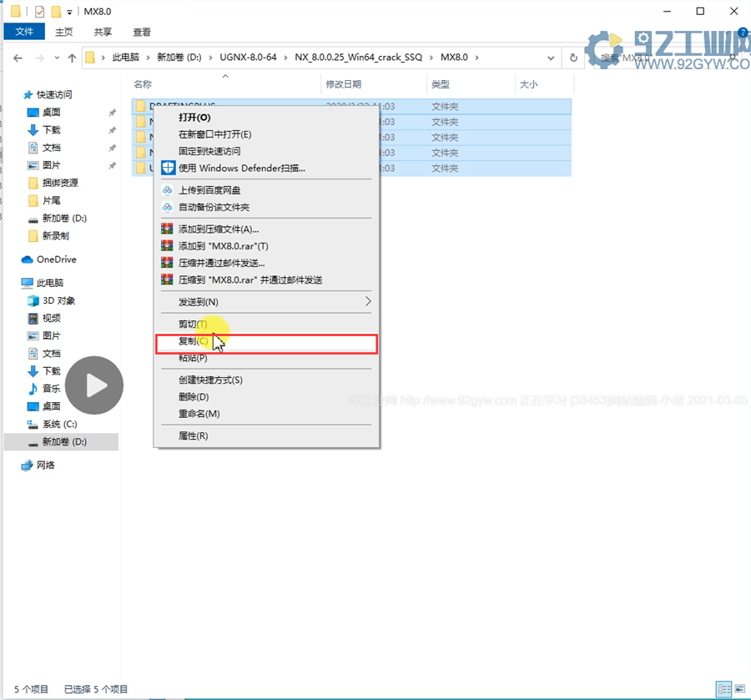Screen dimensions: 751x700
Task: Select 快速访问 star icon in sidebar
Action: coord(28,95)
